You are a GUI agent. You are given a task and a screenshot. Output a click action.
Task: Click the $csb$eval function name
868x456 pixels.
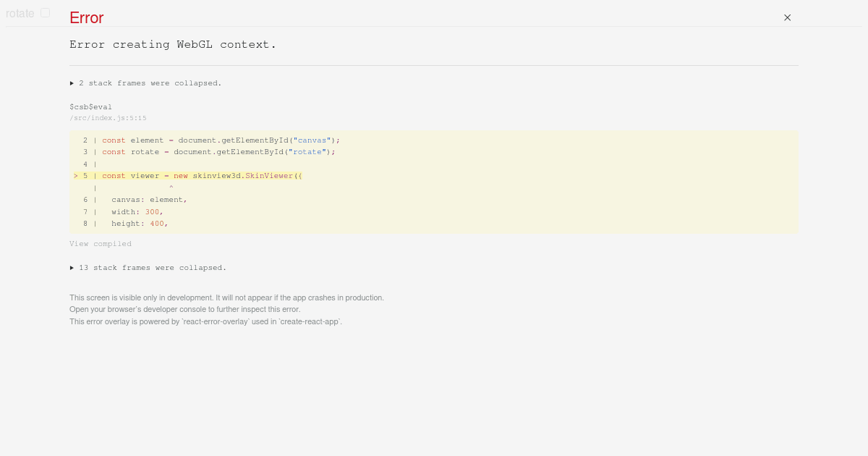click(90, 107)
